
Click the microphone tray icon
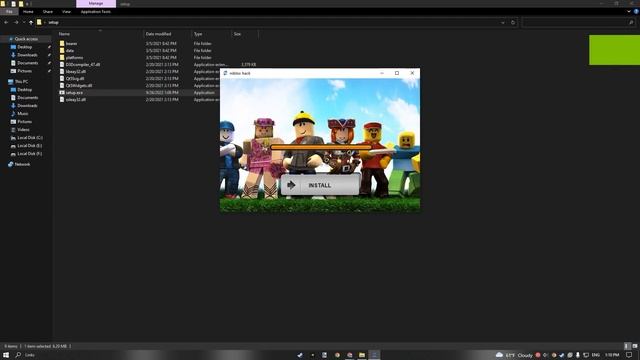coord(578,355)
